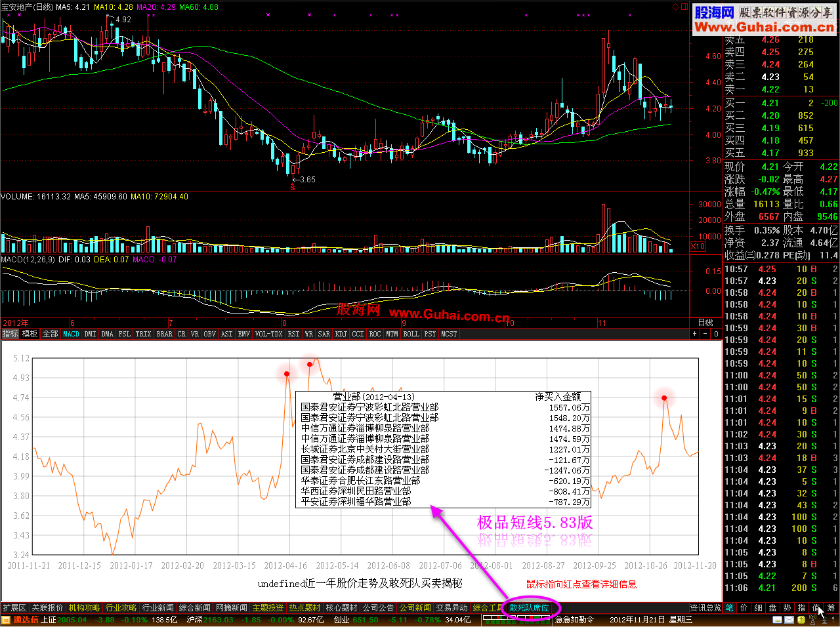Select the 笔 tick view button
Image resolution: width=840 pixels, height=627 pixels.
coord(730,608)
